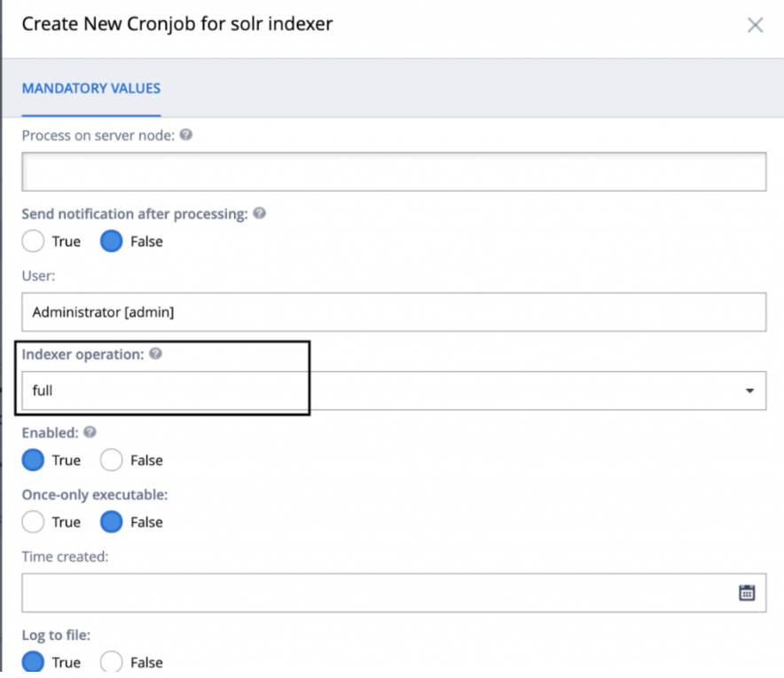784x678 pixels.
Task: Click the help icon beside Enabled
Action: click(90, 432)
